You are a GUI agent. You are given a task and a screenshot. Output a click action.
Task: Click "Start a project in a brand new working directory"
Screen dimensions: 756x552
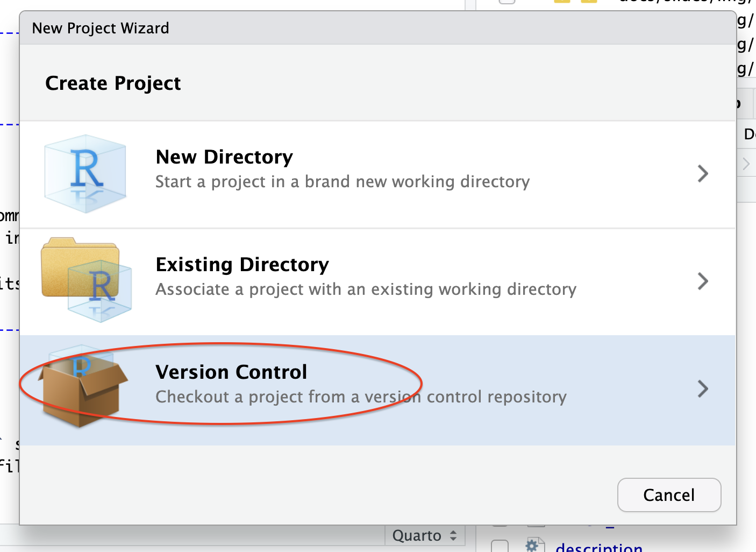343,182
